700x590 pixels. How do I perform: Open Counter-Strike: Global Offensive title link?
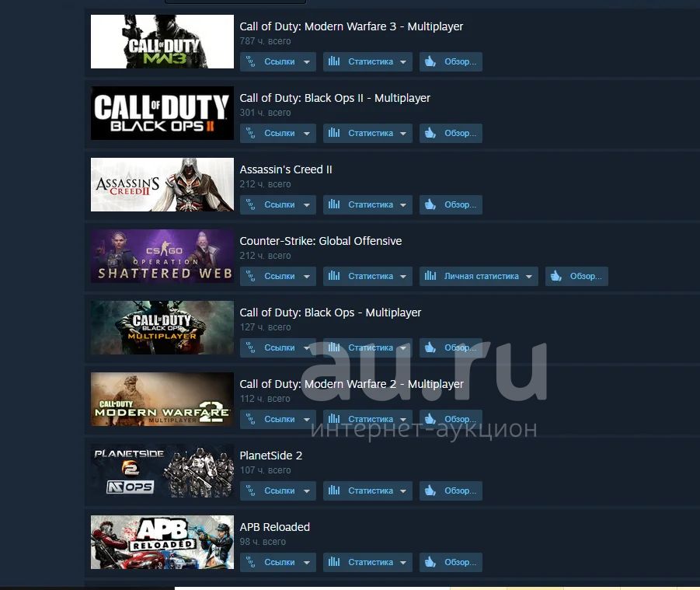coord(321,241)
